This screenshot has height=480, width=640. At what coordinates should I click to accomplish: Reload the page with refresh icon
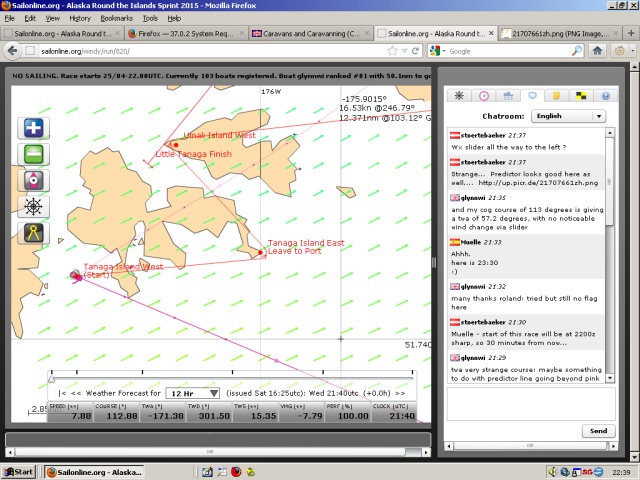point(416,51)
